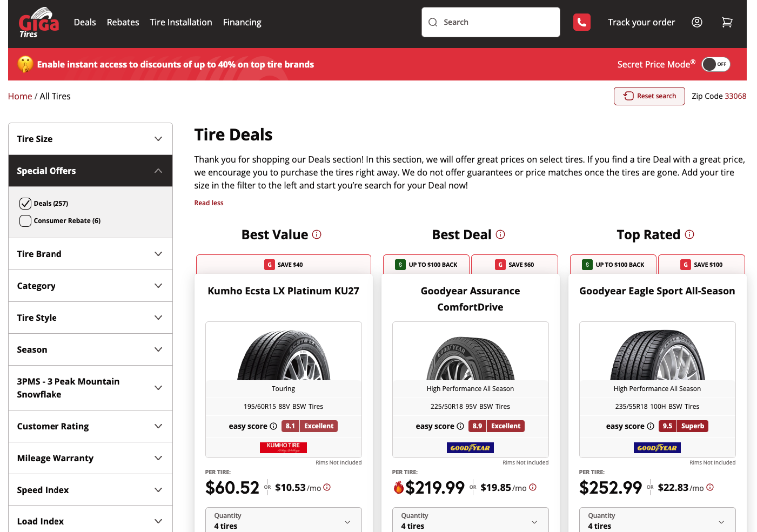
Task: Click the Giga Tires logo
Action: pos(38,23)
